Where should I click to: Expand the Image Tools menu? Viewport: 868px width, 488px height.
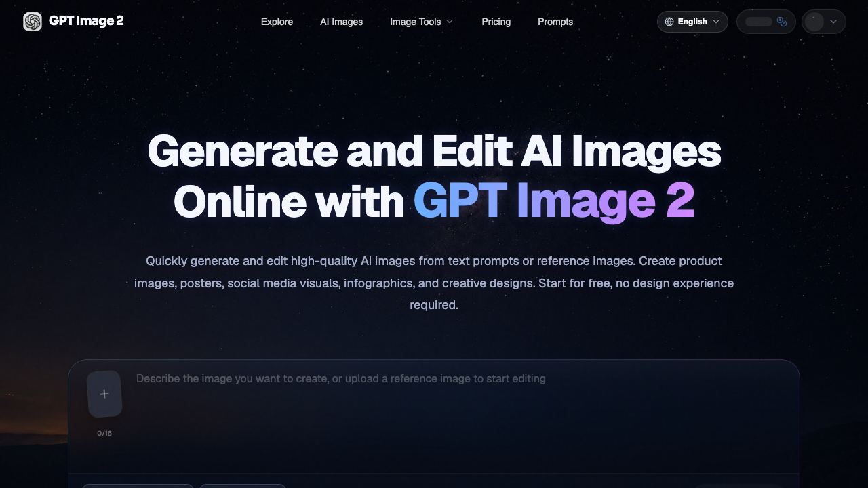(x=421, y=22)
